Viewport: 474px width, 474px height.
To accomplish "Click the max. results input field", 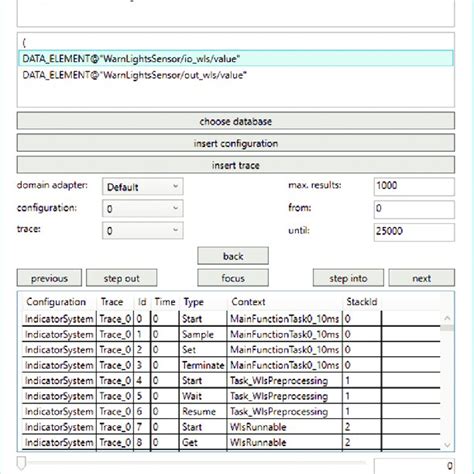I will [414, 186].
